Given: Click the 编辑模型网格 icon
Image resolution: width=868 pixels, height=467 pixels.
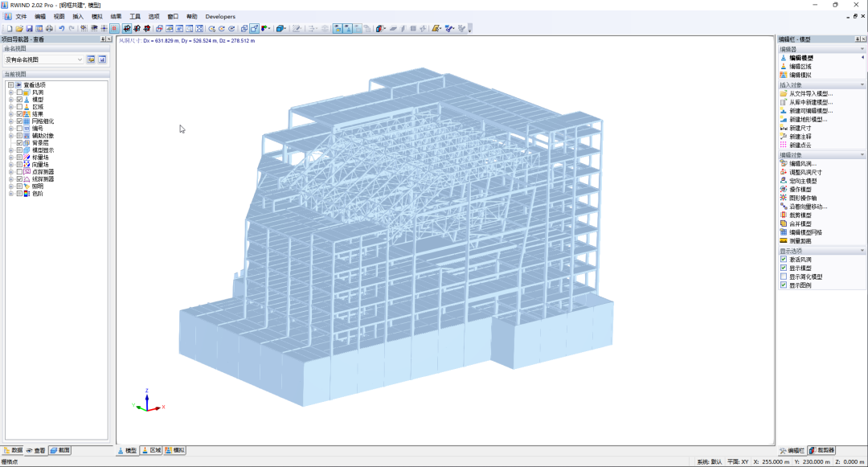Looking at the screenshot, I should click(784, 231).
